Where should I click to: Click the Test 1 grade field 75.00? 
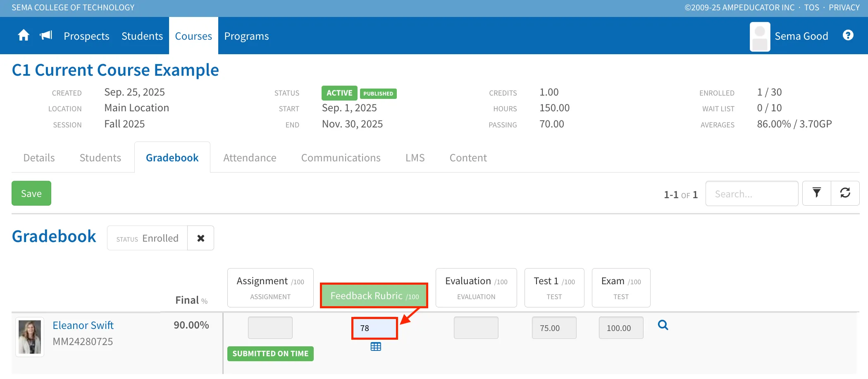(x=554, y=328)
